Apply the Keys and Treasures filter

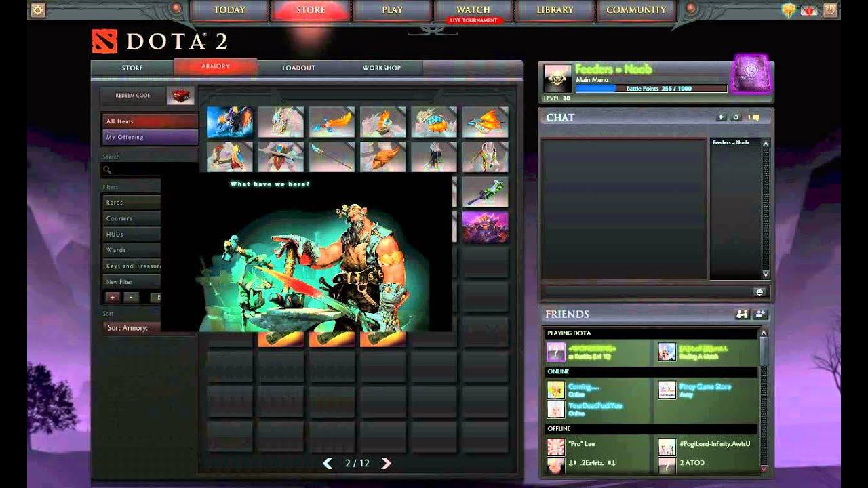tap(132, 266)
